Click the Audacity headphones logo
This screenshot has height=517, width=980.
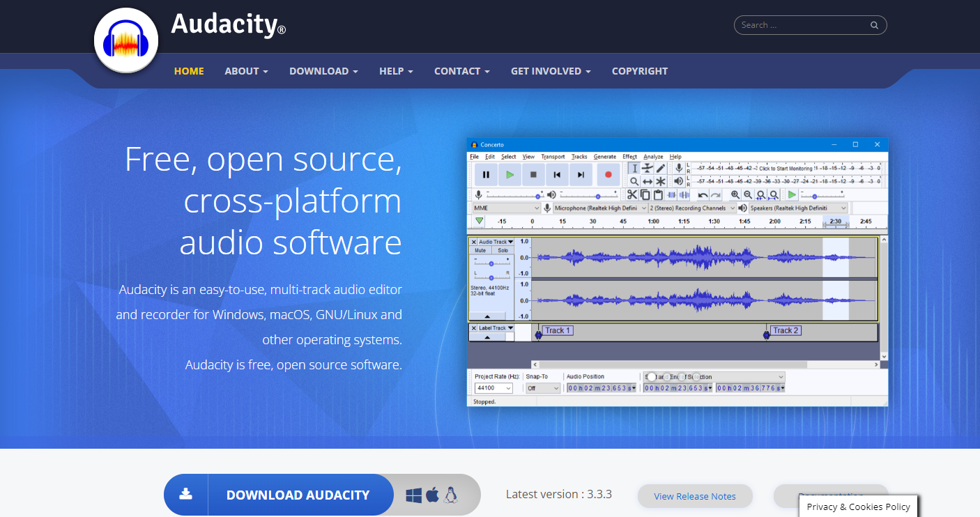pos(126,41)
